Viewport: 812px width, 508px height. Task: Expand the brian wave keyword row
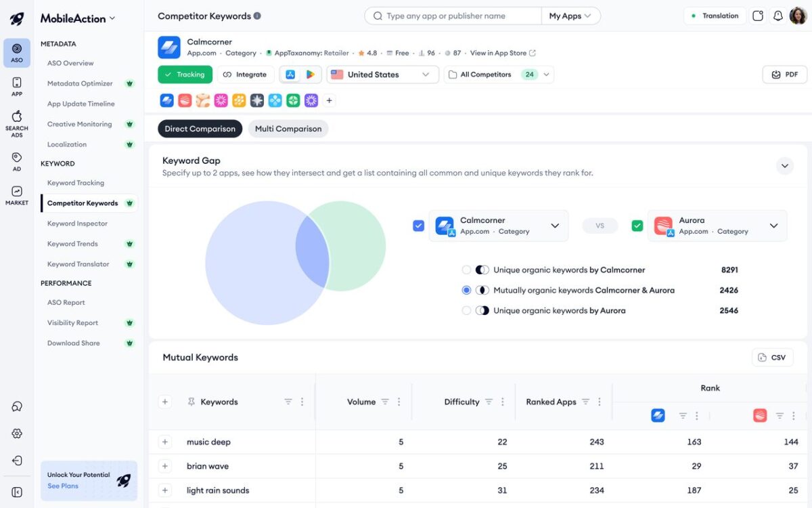click(164, 466)
